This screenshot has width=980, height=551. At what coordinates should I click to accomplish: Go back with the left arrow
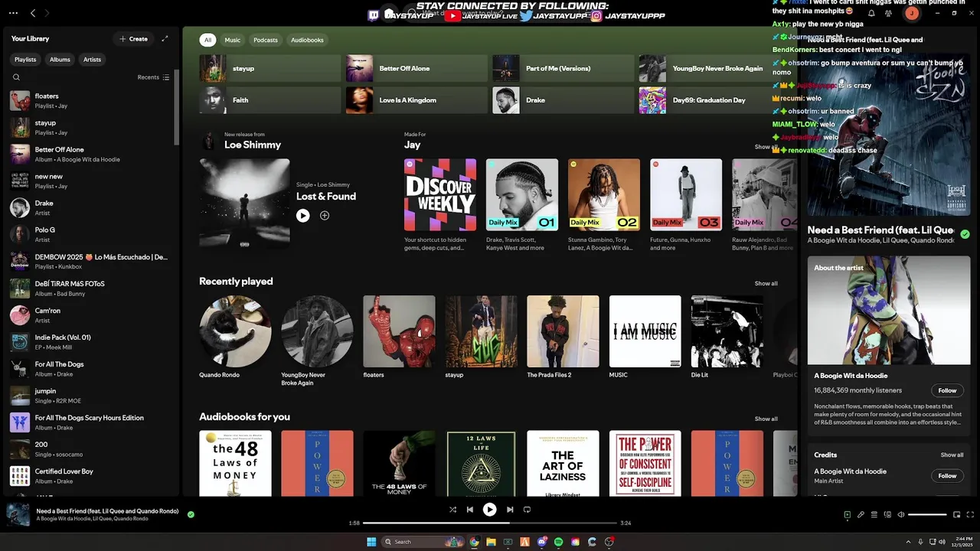click(x=33, y=13)
